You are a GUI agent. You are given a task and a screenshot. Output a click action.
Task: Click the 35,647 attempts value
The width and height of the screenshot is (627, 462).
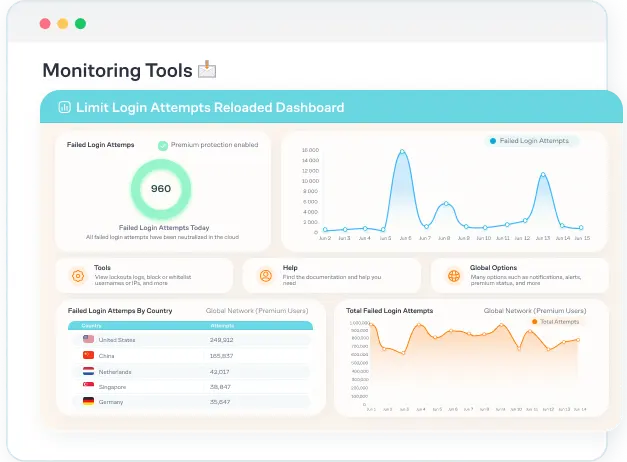coord(220,402)
